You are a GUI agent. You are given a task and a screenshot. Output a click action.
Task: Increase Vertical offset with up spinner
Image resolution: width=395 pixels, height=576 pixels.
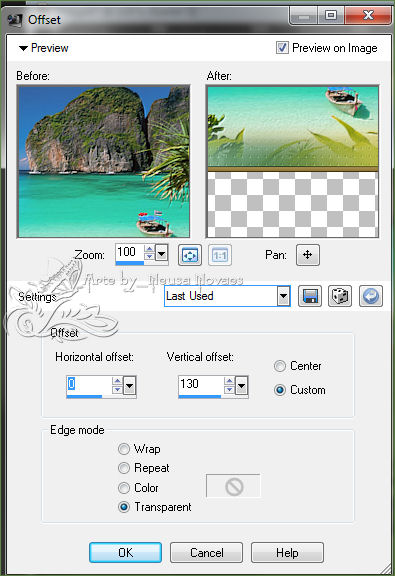[x=229, y=381]
